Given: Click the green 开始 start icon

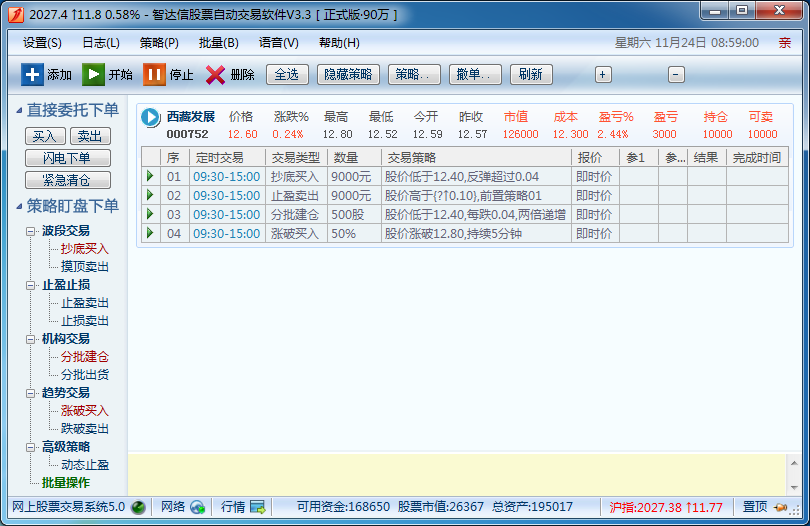Looking at the screenshot, I should [93, 74].
